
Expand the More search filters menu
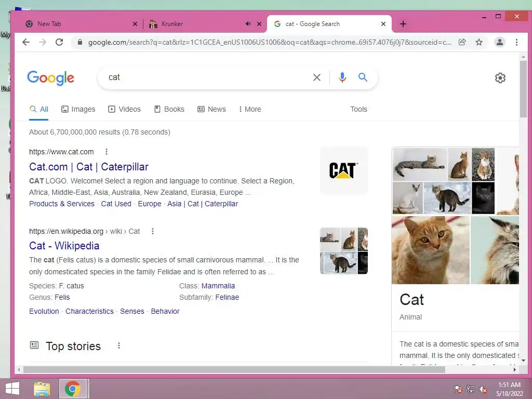tap(250, 109)
